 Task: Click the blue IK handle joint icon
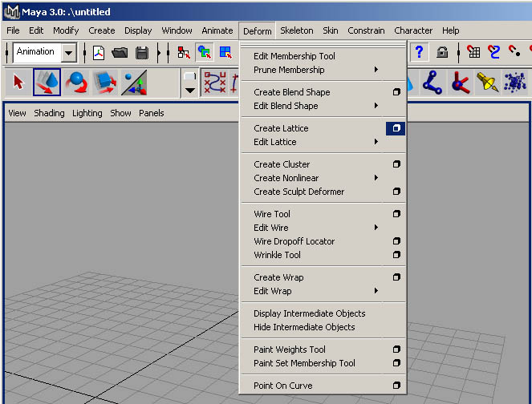point(433,82)
